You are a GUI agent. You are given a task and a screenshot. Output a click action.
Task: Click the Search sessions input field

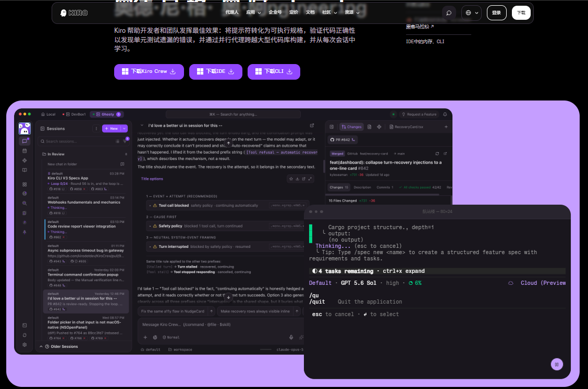tap(77, 141)
